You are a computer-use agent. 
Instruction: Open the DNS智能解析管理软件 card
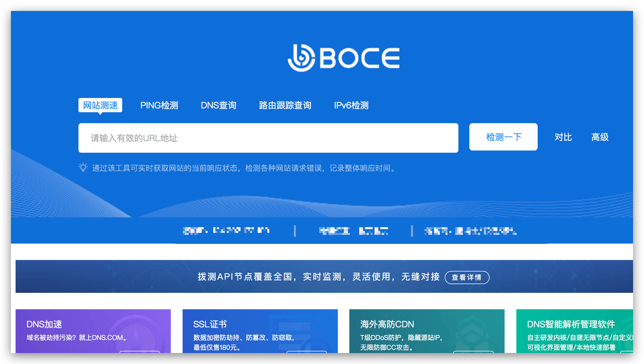(x=574, y=331)
